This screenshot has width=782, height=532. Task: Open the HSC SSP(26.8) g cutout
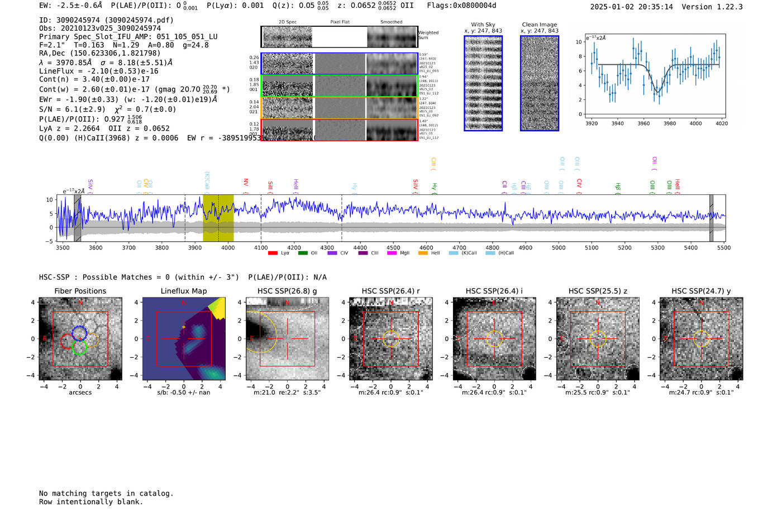click(x=287, y=339)
